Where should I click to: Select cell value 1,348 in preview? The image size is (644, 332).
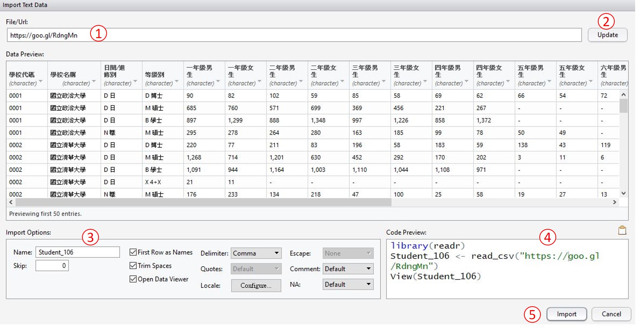pyautogui.click(x=318, y=120)
